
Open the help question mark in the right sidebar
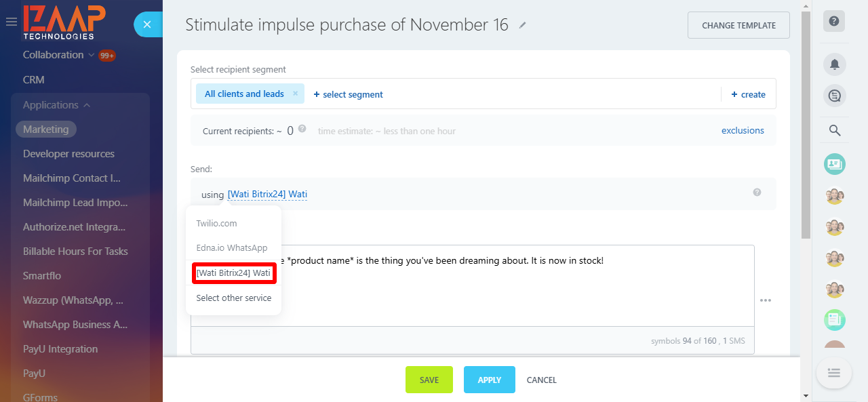tap(834, 21)
